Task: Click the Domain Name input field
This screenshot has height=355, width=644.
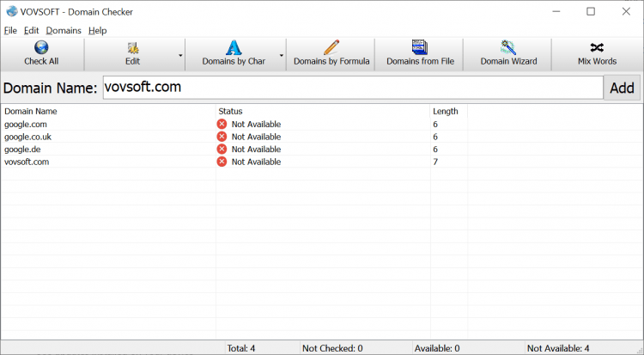Action: pos(352,88)
